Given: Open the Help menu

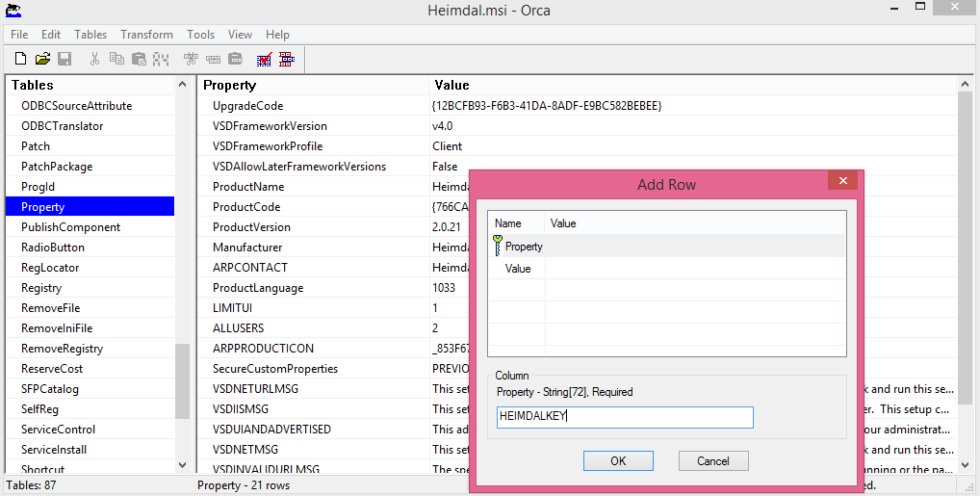Looking at the screenshot, I should click(x=277, y=35).
